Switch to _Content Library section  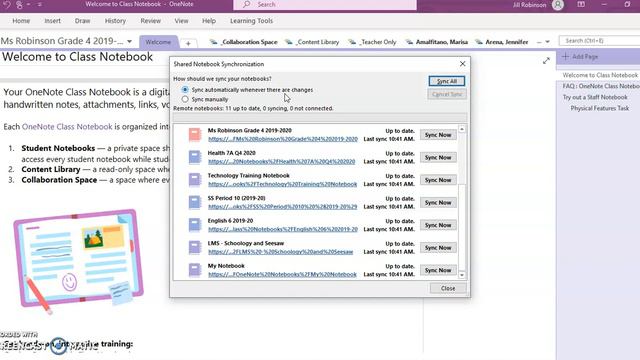click(312, 42)
